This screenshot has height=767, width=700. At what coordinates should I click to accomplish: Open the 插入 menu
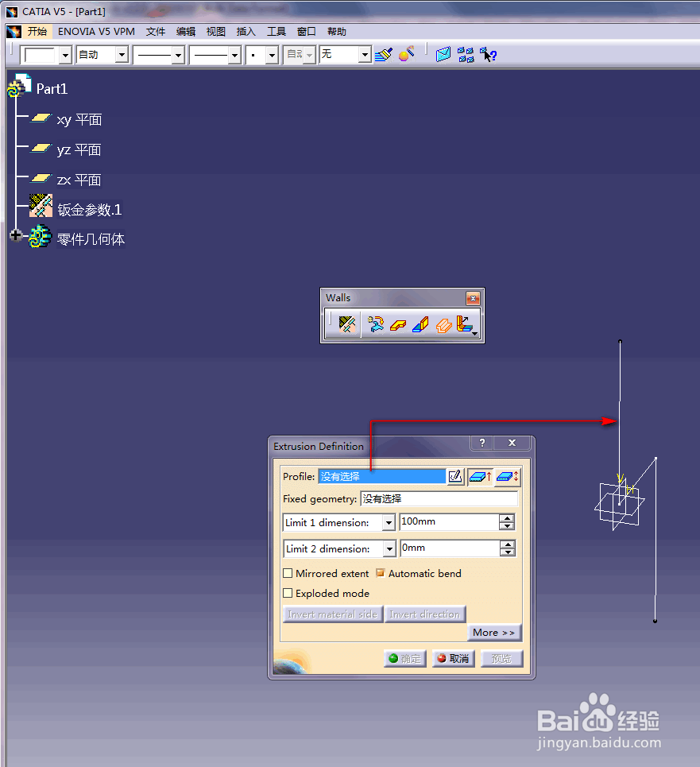pyautogui.click(x=246, y=31)
